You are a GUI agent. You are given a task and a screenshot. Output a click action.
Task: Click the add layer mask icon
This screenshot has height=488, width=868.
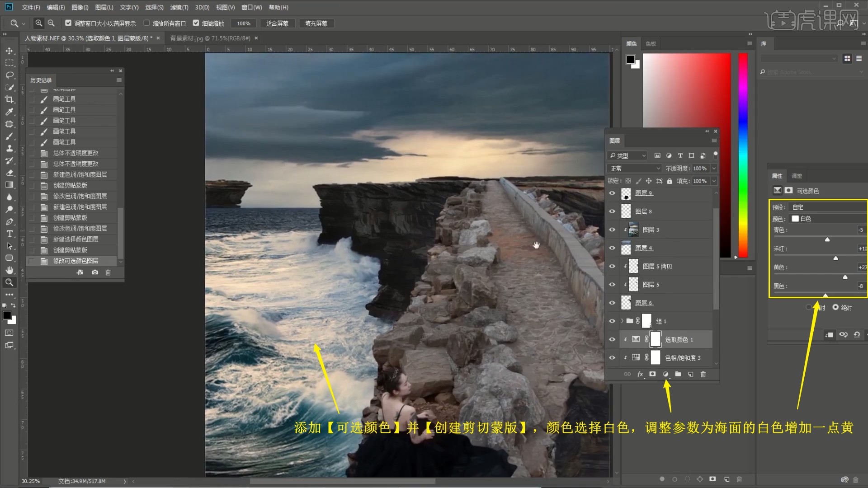pos(652,374)
